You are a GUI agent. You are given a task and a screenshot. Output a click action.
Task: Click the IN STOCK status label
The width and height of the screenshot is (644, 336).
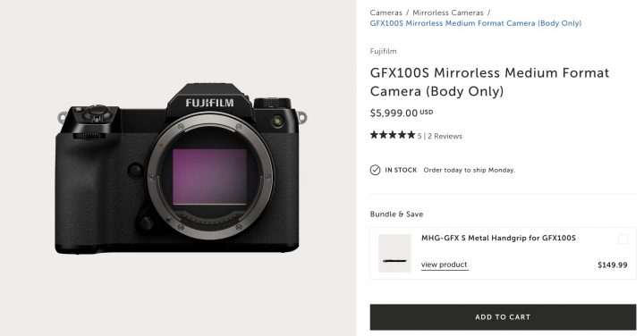[x=401, y=170]
